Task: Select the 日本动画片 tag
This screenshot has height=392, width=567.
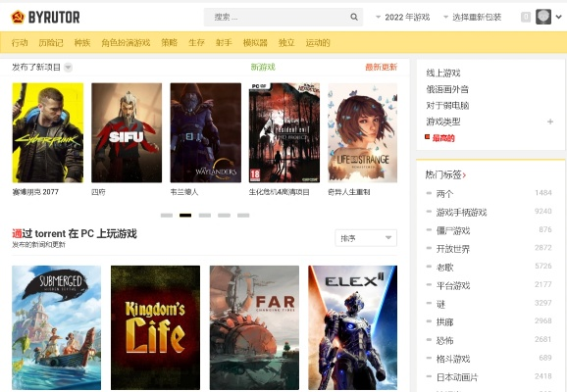Action: click(457, 377)
